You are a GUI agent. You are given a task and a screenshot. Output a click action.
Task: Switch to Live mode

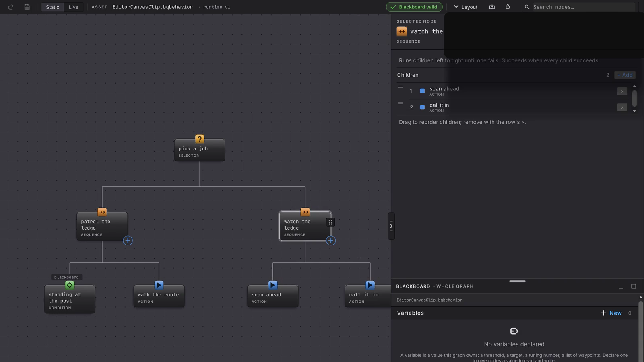(x=73, y=7)
